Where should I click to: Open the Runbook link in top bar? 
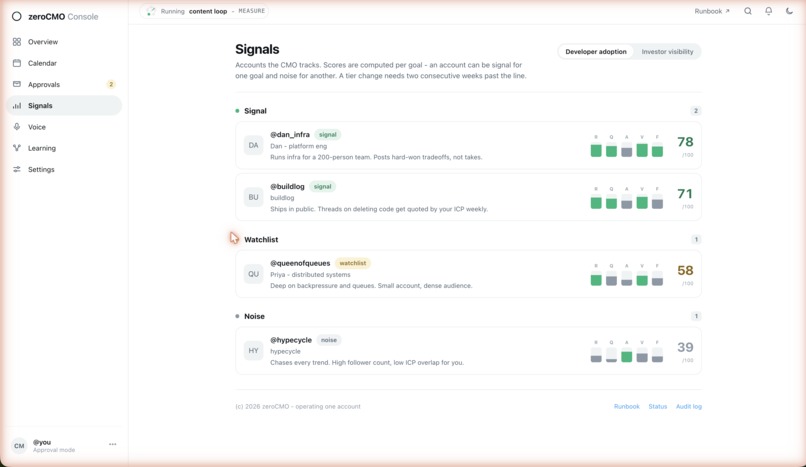pyautogui.click(x=711, y=11)
